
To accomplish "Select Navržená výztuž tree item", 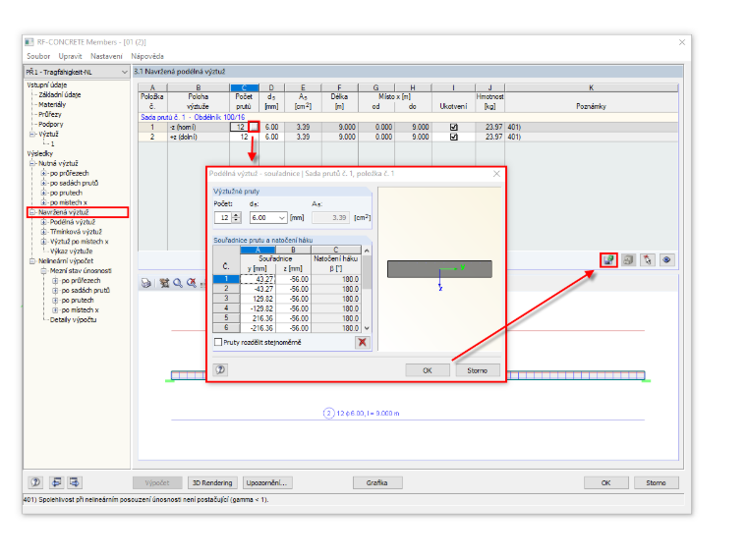I will click(63, 212).
